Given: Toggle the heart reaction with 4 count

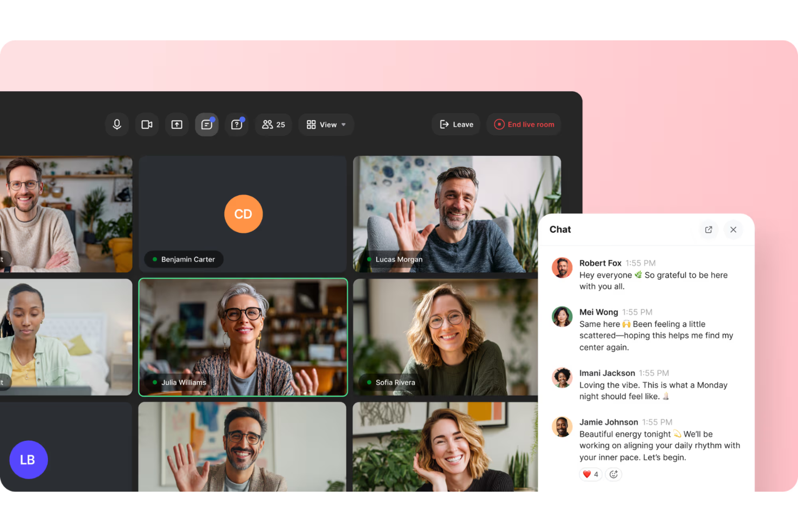Looking at the screenshot, I should click(590, 474).
